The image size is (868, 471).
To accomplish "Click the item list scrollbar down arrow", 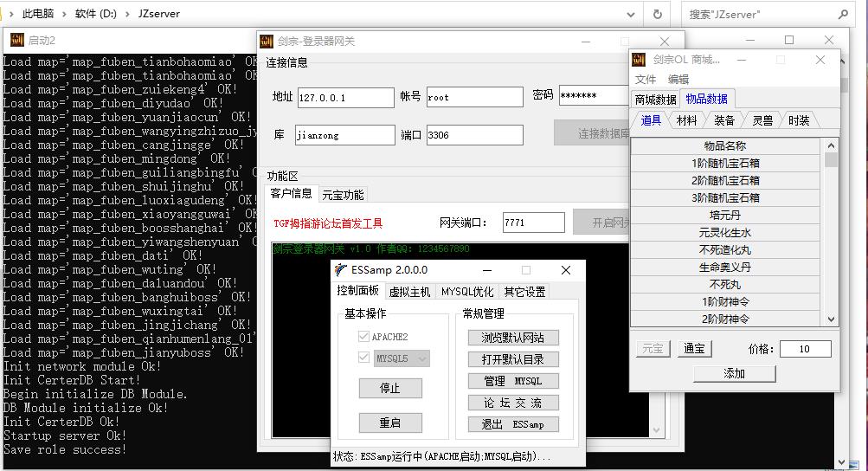I will pyautogui.click(x=832, y=319).
